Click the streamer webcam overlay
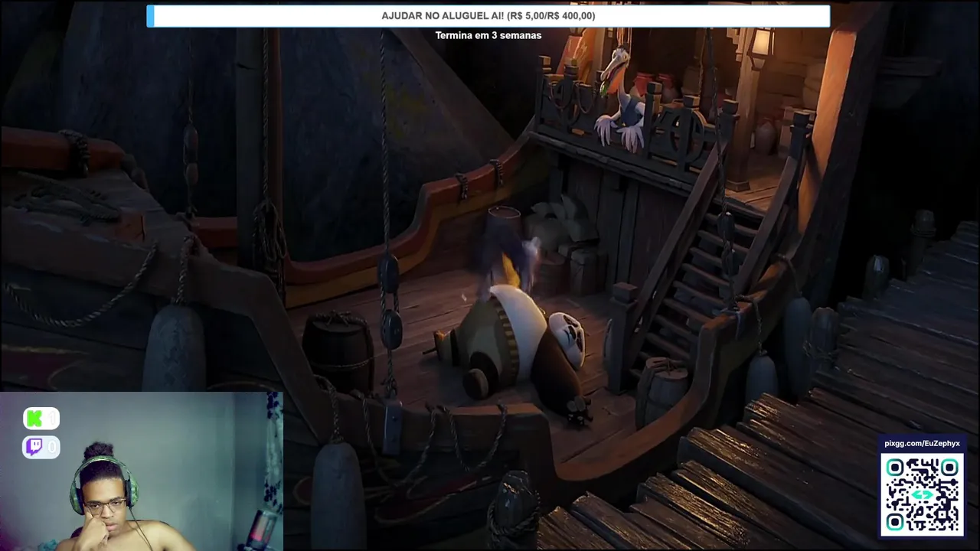Image resolution: width=980 pixels, height=551 pixels. point(142,471)
